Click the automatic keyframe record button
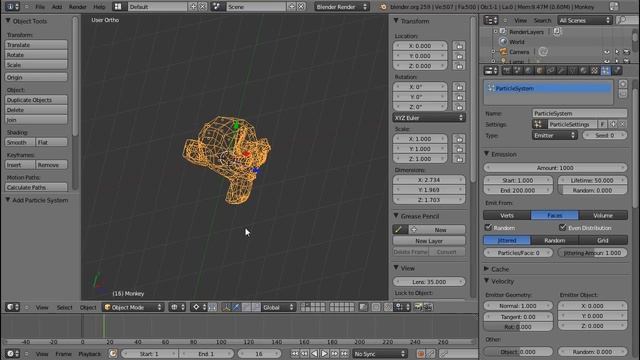The width and height of the screenshot is (640, 360). (420, 354)
